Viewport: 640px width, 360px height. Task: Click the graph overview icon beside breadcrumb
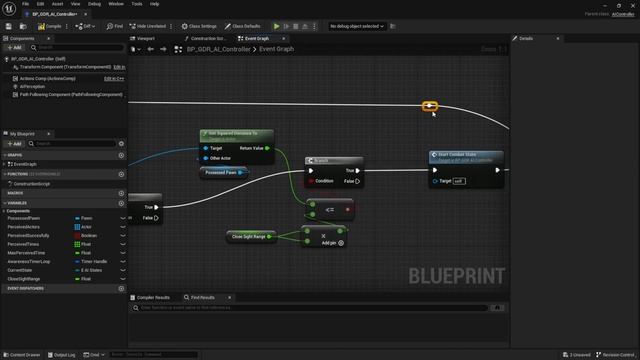click(x=178, y=49)
